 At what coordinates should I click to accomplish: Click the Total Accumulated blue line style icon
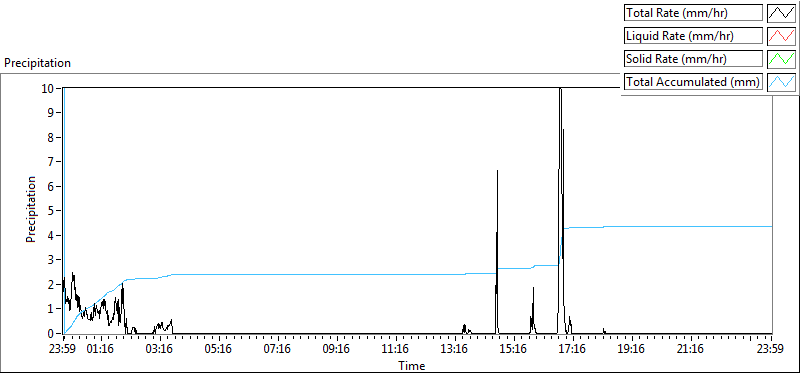tap(781, 82)
